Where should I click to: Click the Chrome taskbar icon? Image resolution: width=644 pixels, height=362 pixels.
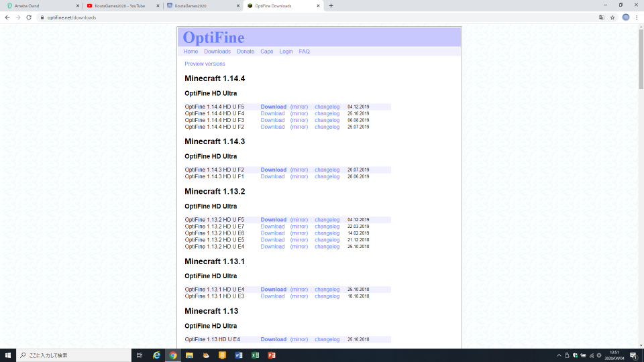tap(173, 355)
